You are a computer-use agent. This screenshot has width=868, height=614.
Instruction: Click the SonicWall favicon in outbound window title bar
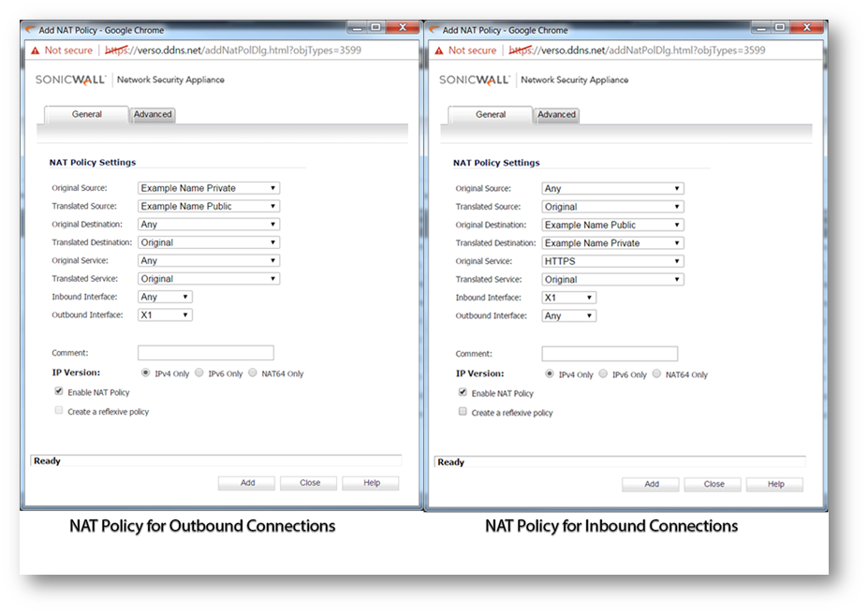click(x=31, y=30)
